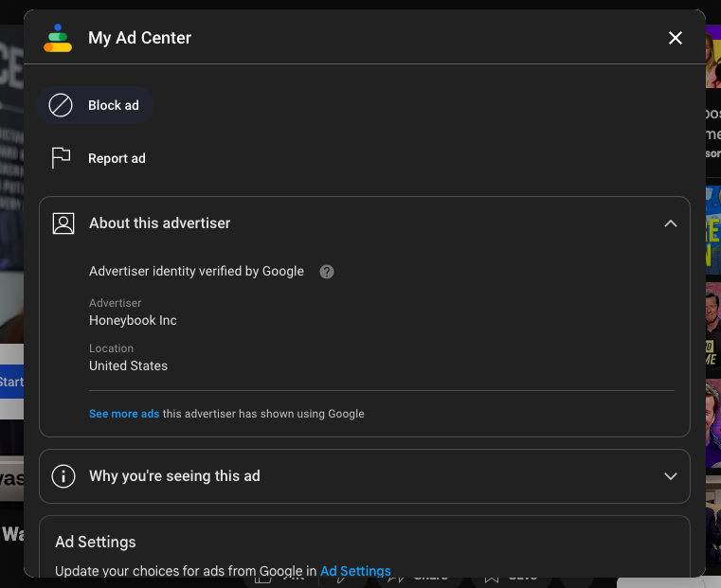Click the About this advertiser heading
This screenshot has height=588, width=721.
[159, 223]
